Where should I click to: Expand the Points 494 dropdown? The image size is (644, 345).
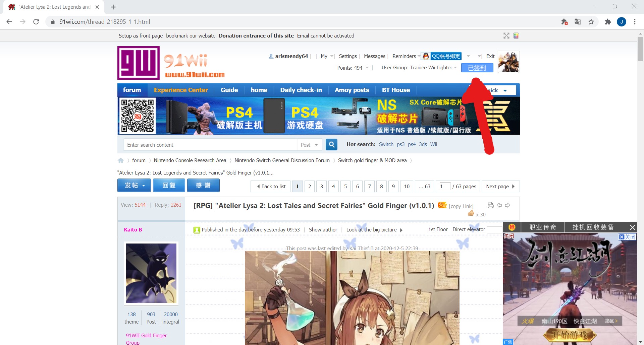(x=353, y=68)
